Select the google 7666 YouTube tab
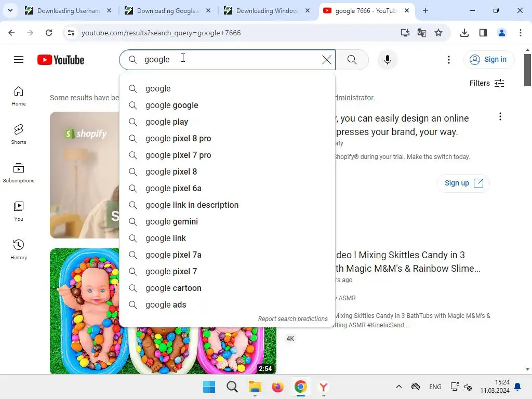Image resolution: width=532 pixels, height=399 pixels. point(366,10)
